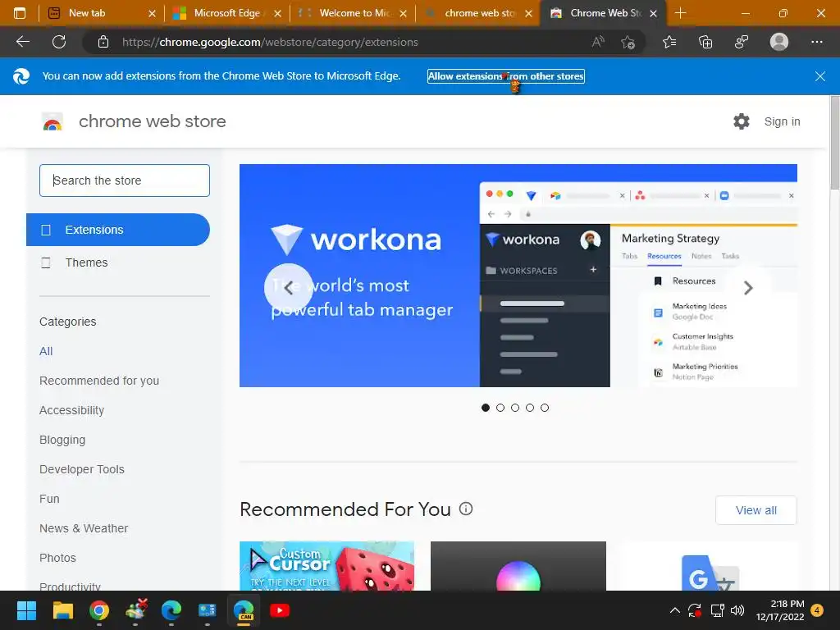Open News & Weather category
The image size is (840, 630).
pos(84,528)
